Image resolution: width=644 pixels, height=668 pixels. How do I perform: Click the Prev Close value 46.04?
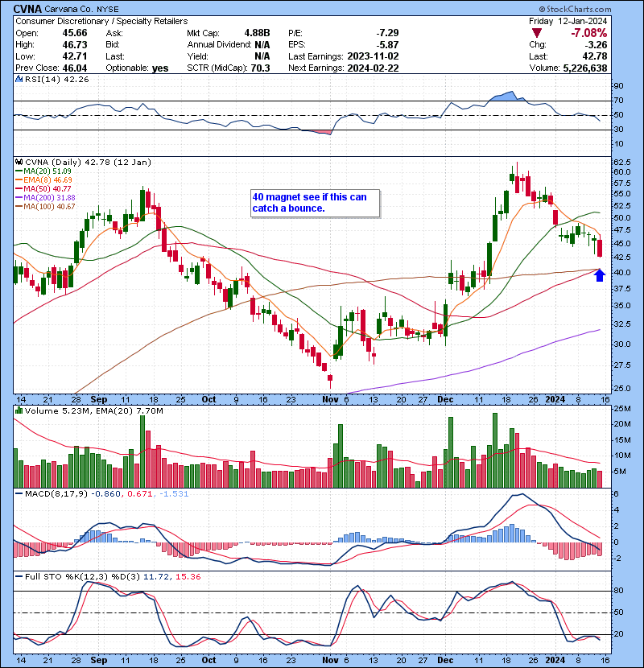click(x=75, y=68)
